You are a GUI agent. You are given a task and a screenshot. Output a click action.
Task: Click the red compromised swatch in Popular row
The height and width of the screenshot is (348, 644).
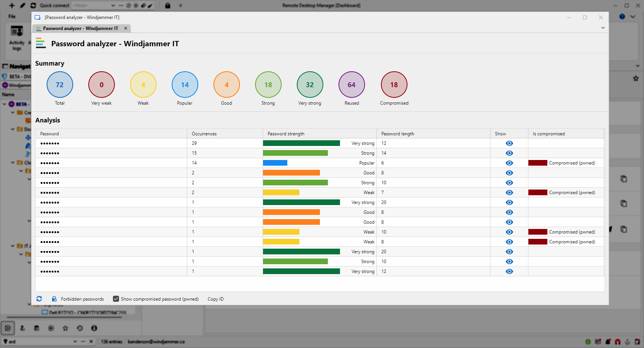pyautogui.click(x=537, y=163)
